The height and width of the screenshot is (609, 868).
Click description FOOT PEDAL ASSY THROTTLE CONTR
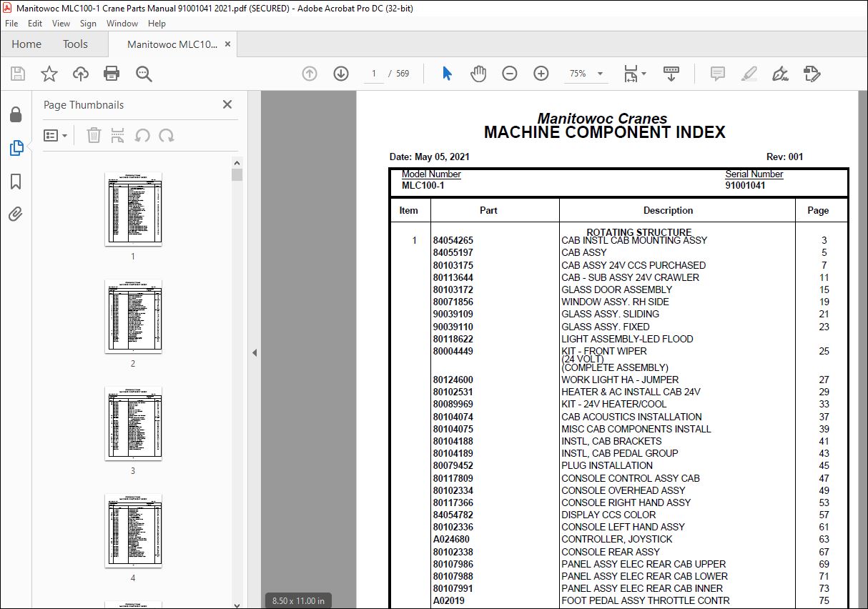646,600
